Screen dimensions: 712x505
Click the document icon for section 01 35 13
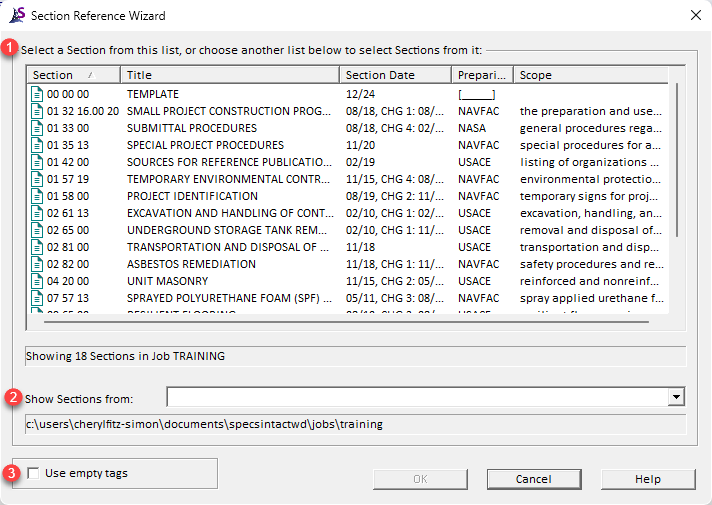click(x=37, y=145)
